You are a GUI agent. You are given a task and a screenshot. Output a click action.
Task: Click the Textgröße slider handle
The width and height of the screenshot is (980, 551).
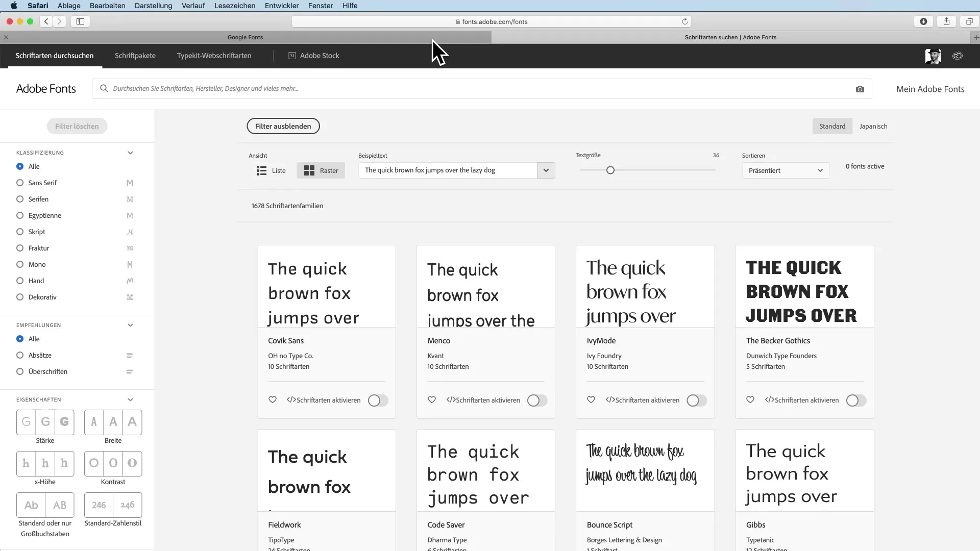click(610, 170)
